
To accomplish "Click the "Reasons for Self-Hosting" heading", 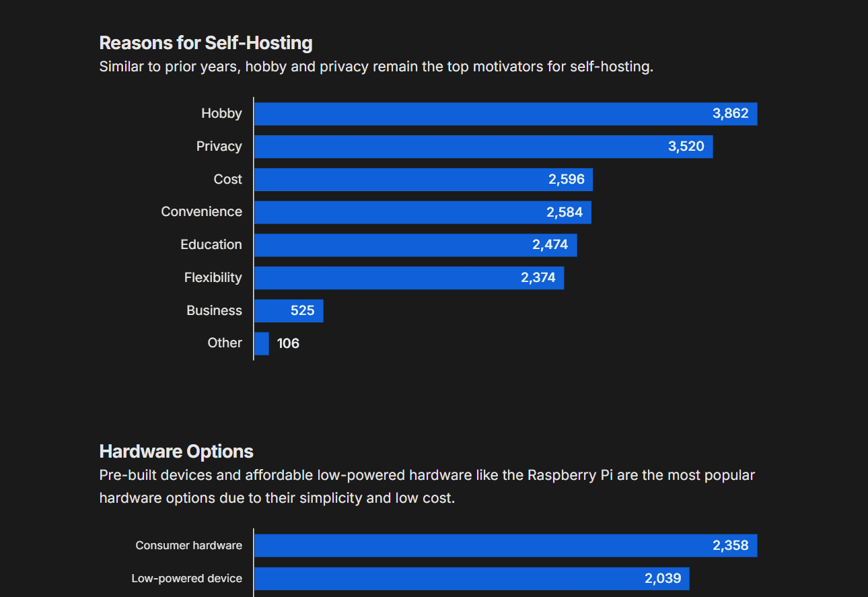I will pyautogui.click(x=206, y=43).
